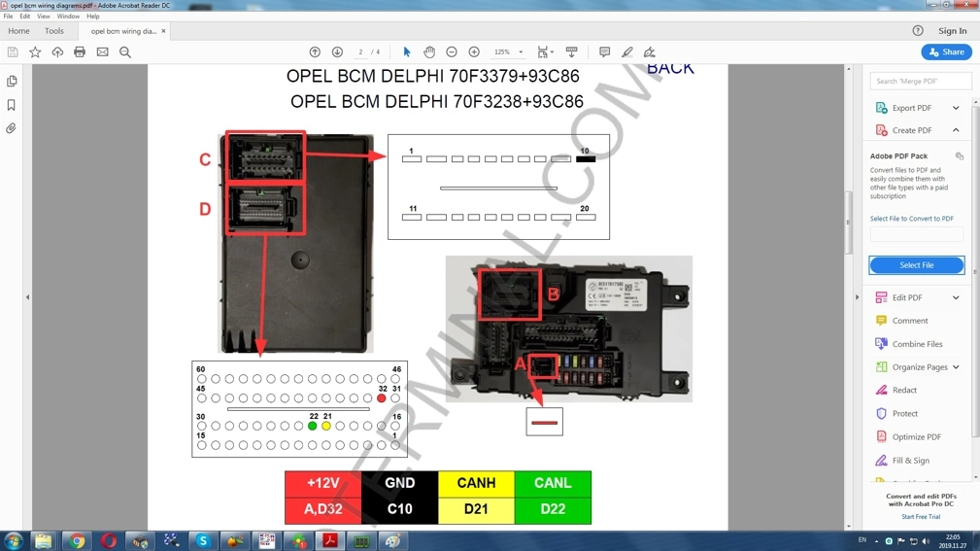Click the Sign In link

point(953,31)
